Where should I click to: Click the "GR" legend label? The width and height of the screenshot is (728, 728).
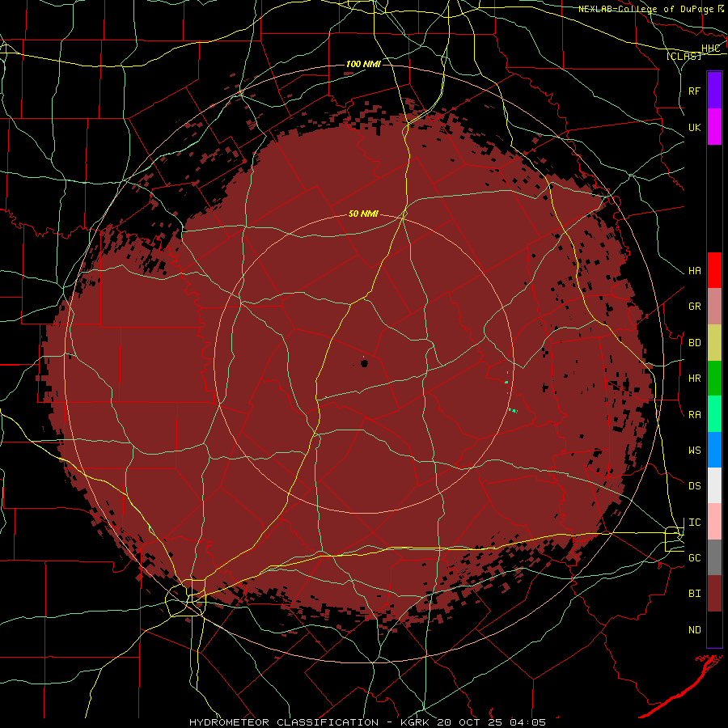tap(695, 307)
